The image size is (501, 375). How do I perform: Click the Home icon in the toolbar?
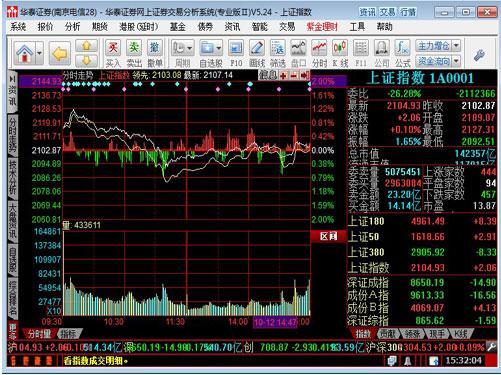[x=25, y=53]
